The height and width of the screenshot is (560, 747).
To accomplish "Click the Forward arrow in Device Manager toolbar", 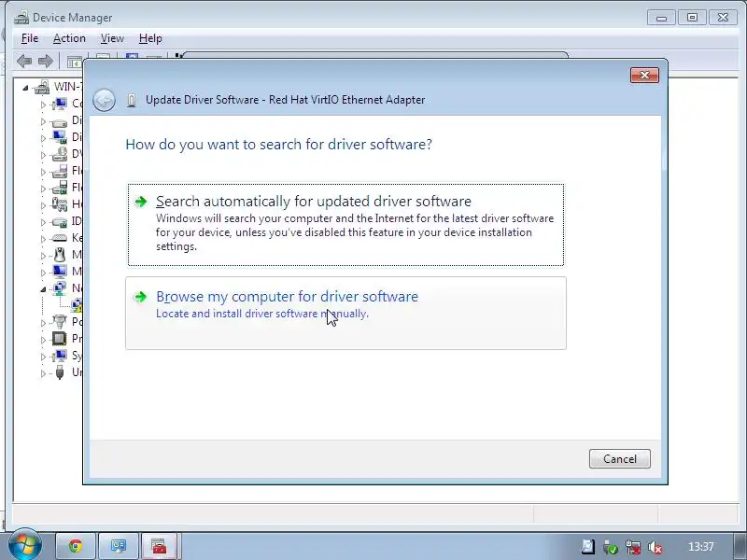I will pyautogui.click(x=46, y=61).
